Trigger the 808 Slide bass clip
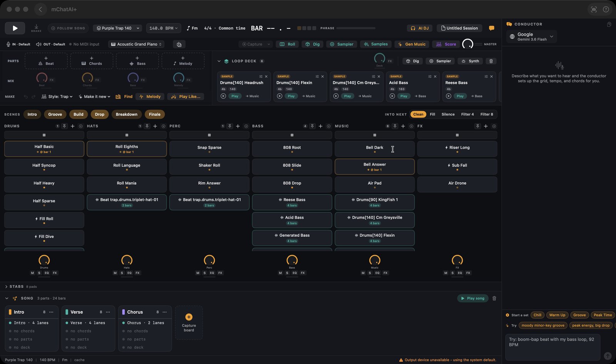Screen dimensions: 616x364 point(292,167)
